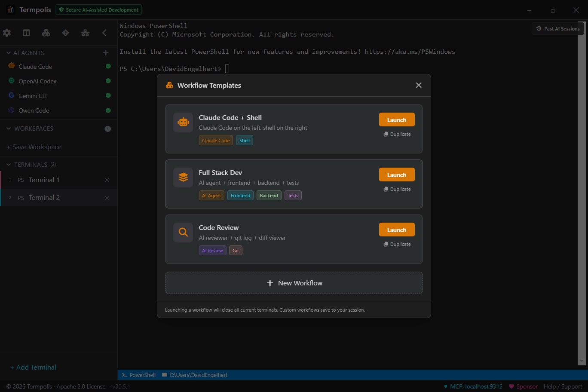Collapse the TERMINALS section
This screenshot has width=588, height=392.
9,165
